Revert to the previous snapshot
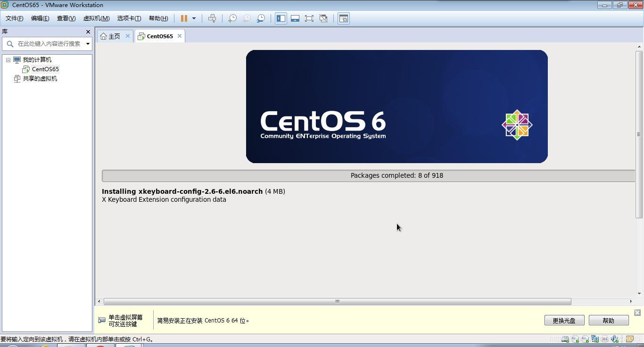644x347 pixels. pos(247,18)
